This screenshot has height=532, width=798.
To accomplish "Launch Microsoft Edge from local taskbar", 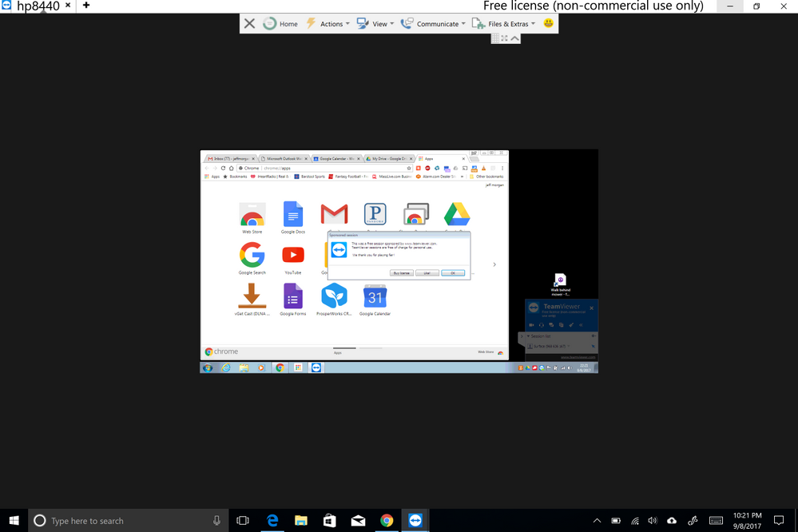I will click(x=272, y=520).
